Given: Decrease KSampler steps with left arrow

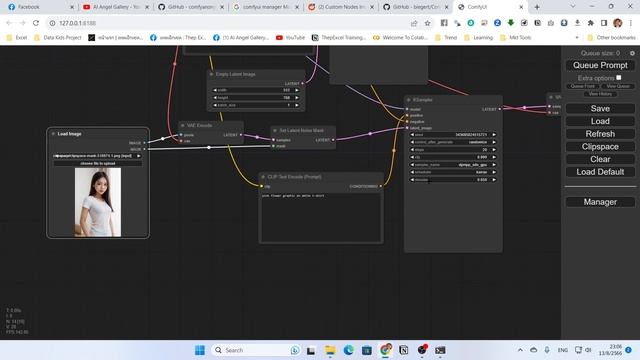Looking at the screenshot, I should tap(412, 150).
